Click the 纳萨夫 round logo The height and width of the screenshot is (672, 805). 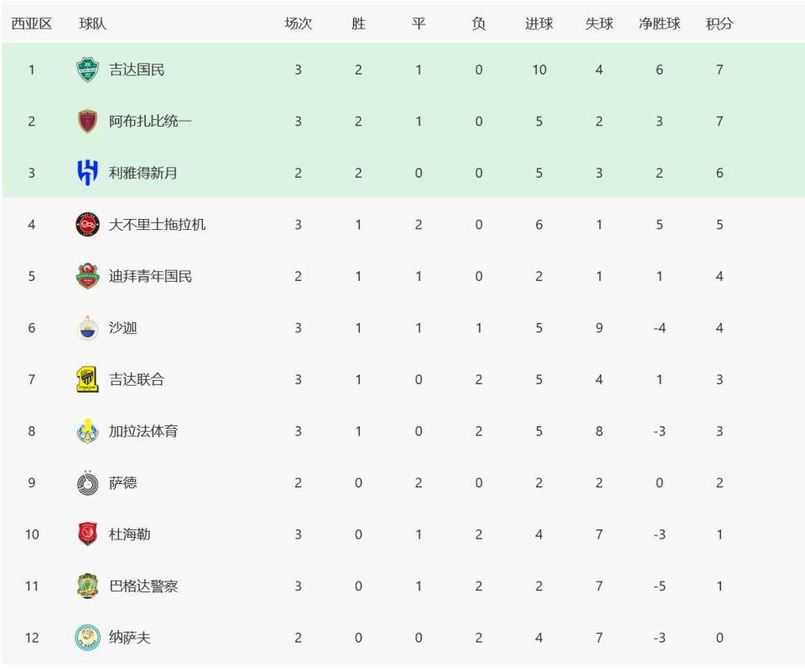click(87, 638)
